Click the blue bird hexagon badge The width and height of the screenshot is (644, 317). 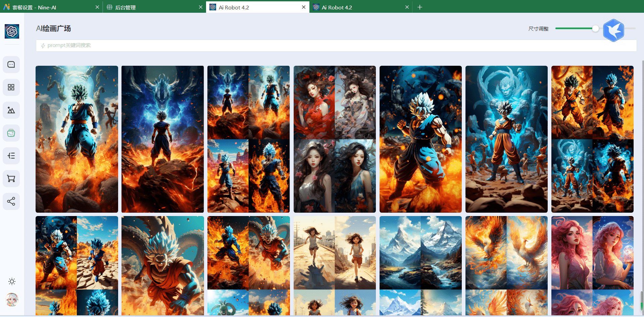[x=613, y=30]
